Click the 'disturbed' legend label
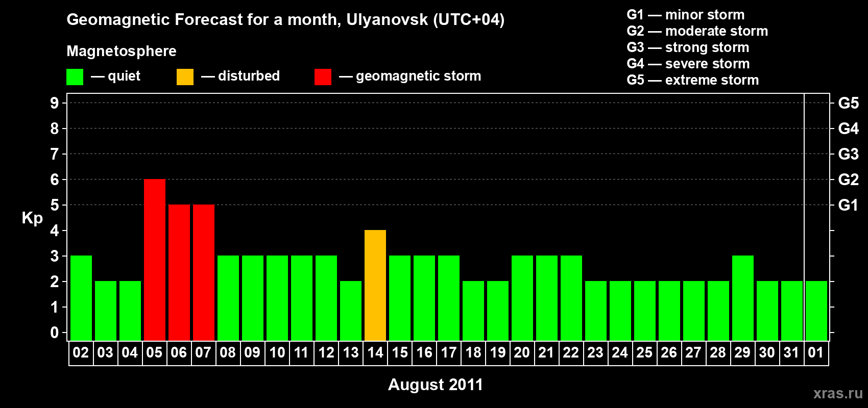This screenshot has height=408, width=868. click(x=249, y=76)
